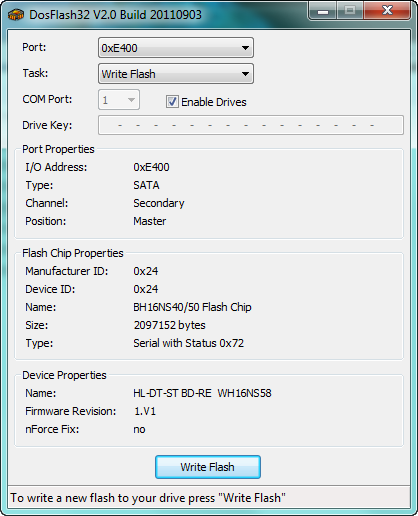
Task: Click the nForce Fix value no
Action: pyautogui.click(x=139, y=429)
